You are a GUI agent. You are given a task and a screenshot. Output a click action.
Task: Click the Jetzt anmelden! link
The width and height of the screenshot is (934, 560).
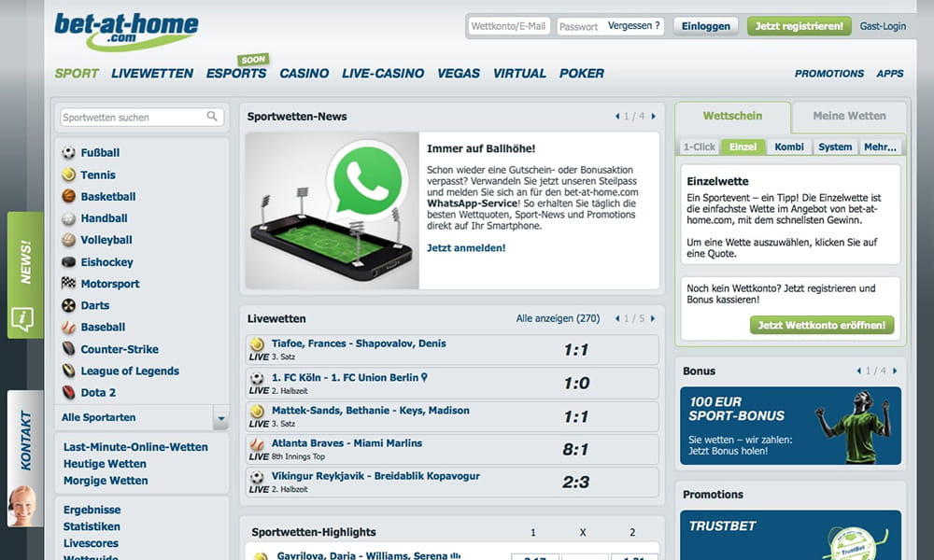click(466, 248)
